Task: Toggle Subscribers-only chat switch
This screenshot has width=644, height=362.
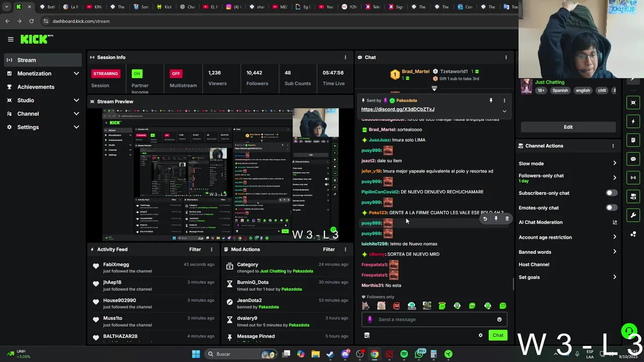Action: pos(611,193)
